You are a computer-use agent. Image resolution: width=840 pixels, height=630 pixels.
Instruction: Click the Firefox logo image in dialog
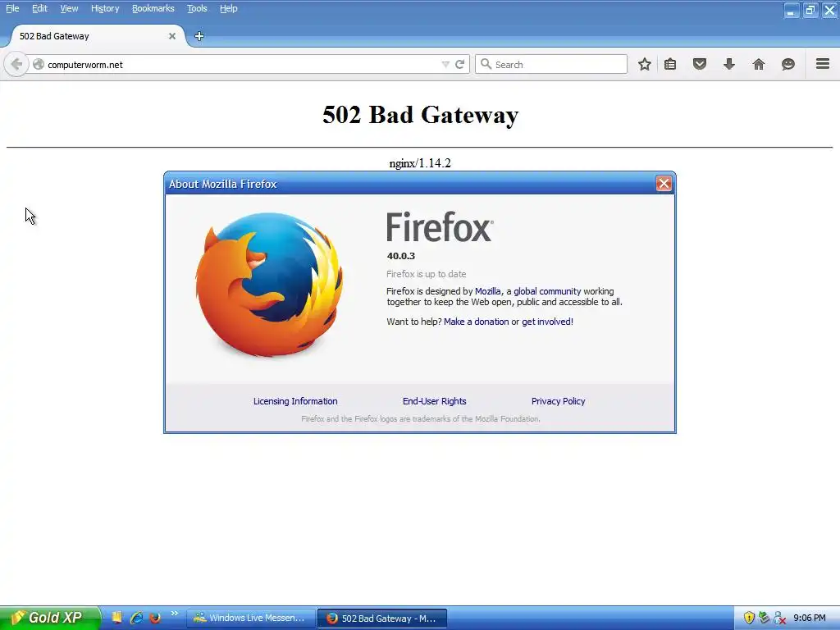[x=269, y=285]
